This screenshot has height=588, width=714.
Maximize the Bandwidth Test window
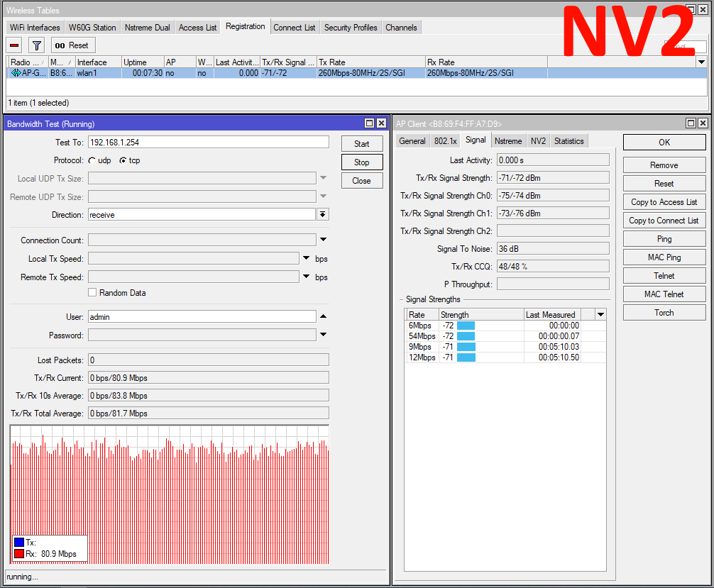click(x=370, y=123)
